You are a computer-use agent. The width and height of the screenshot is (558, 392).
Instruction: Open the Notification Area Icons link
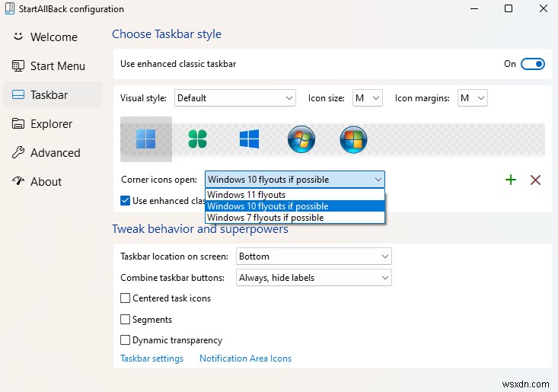tap(246, 359)
